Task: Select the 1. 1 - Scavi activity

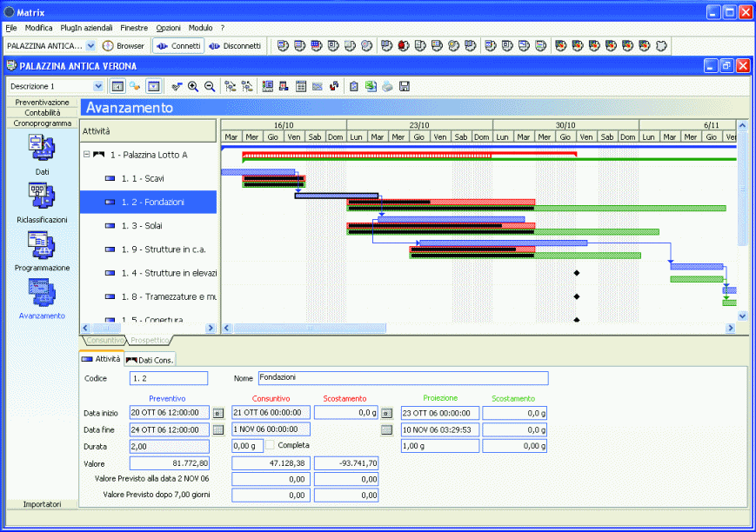Action: [149, 178]
